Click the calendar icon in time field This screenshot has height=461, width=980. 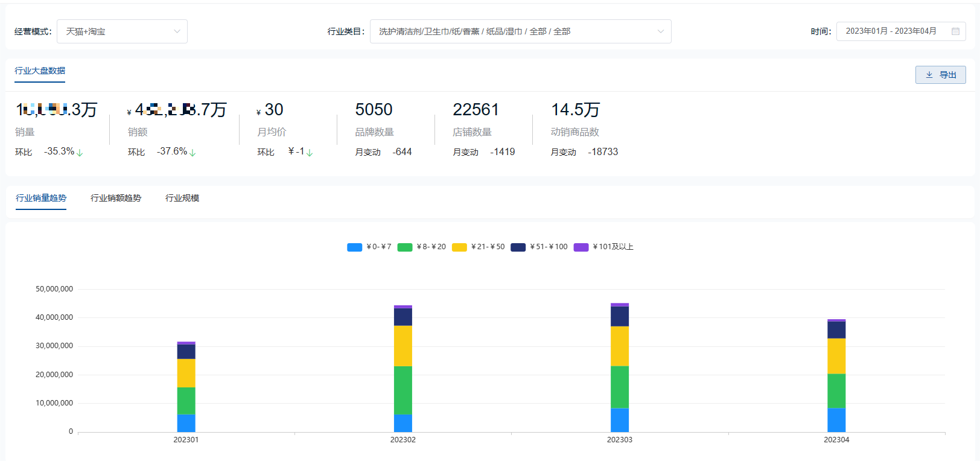point(956,31)
